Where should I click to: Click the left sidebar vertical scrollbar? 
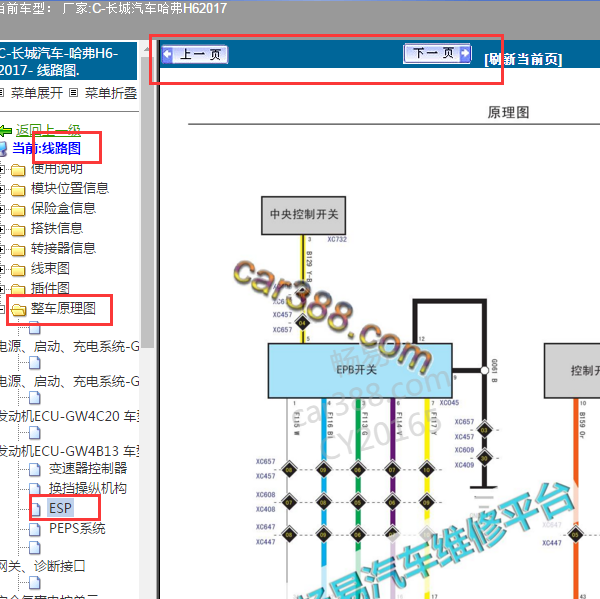147,203
